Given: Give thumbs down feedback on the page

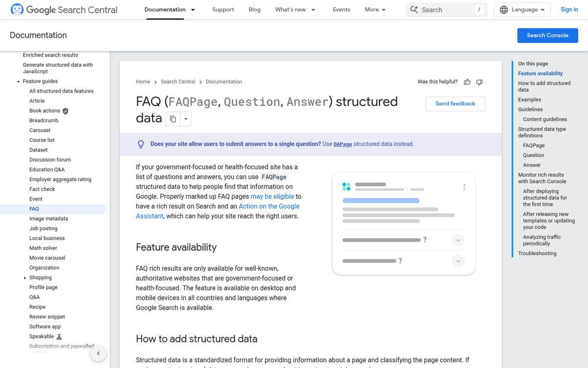Looking at the screenshot, I should (x=479, y=82).
